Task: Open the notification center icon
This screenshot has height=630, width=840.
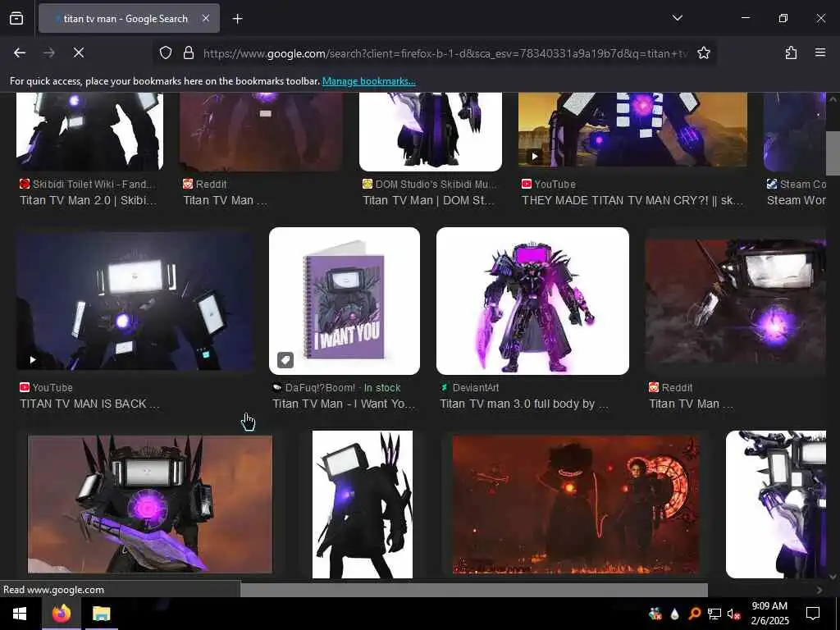Action: [x=813, y=614]
